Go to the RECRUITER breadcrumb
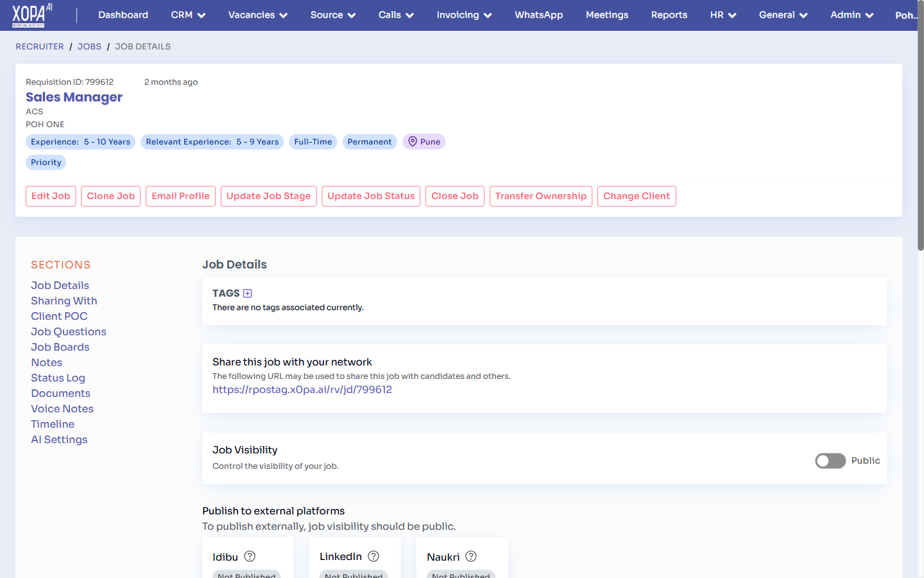Screen dimensions: 924x578 coord(40,47)
